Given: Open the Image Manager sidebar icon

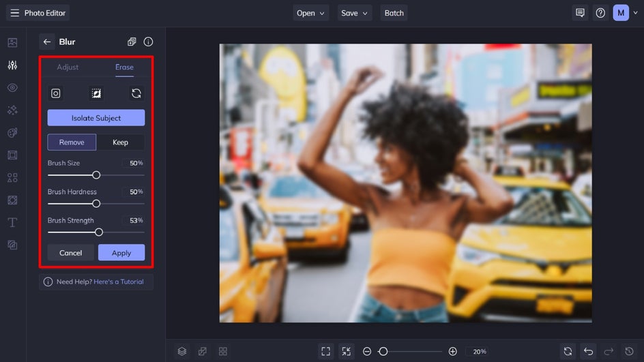Looking at the screenshot, I should (12, 43).
